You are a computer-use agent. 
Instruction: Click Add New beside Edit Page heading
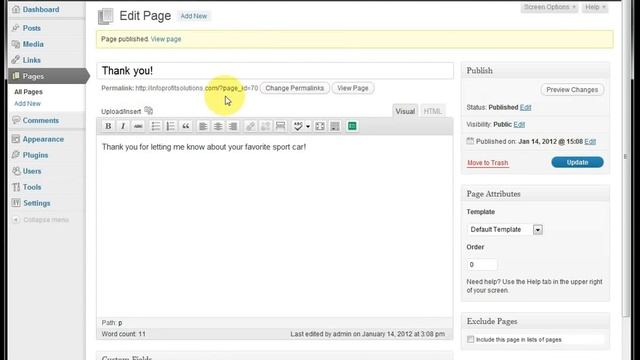coord(193,16)
